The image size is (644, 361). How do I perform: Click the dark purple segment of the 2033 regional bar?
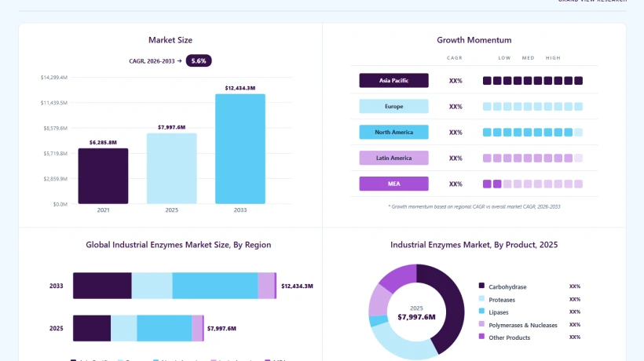pos(102,286)
